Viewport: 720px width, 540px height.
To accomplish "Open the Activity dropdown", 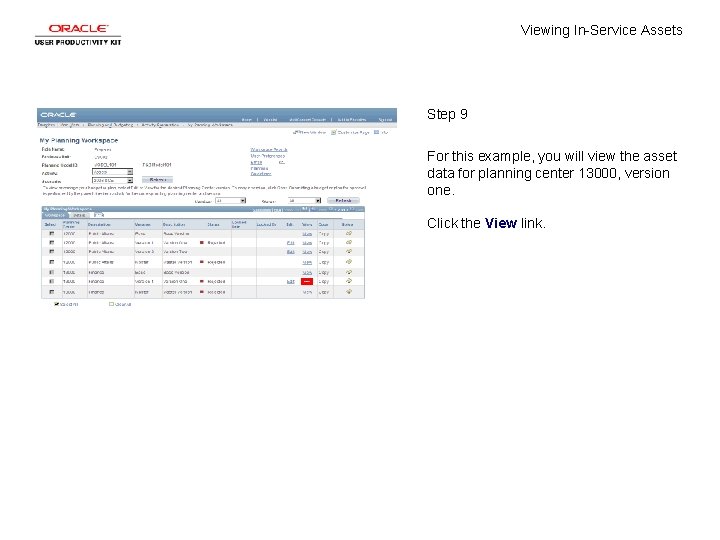I will [112, 172].
